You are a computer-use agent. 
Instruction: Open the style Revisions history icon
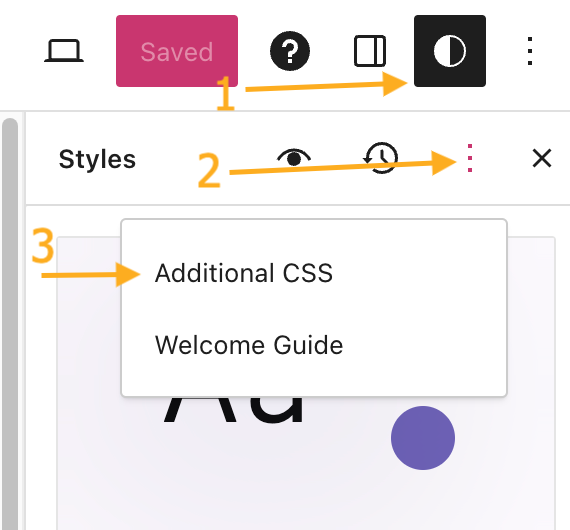click(381, 158)
